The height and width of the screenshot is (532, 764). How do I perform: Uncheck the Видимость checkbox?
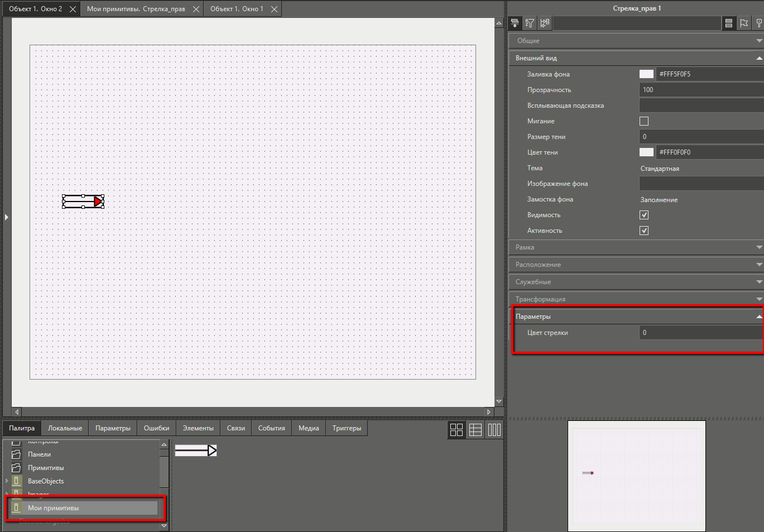(644, 215)
